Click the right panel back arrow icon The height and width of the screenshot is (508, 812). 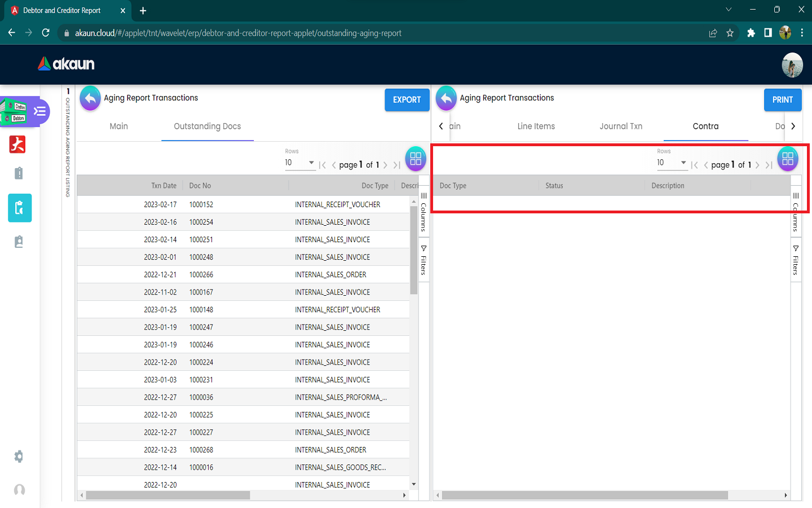[x=446, y=99]
